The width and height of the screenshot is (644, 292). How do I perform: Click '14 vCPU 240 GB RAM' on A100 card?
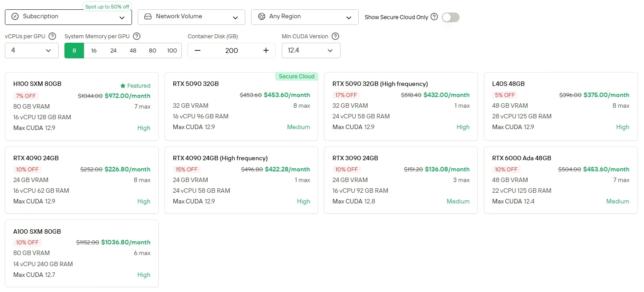(x=43, y=264)
